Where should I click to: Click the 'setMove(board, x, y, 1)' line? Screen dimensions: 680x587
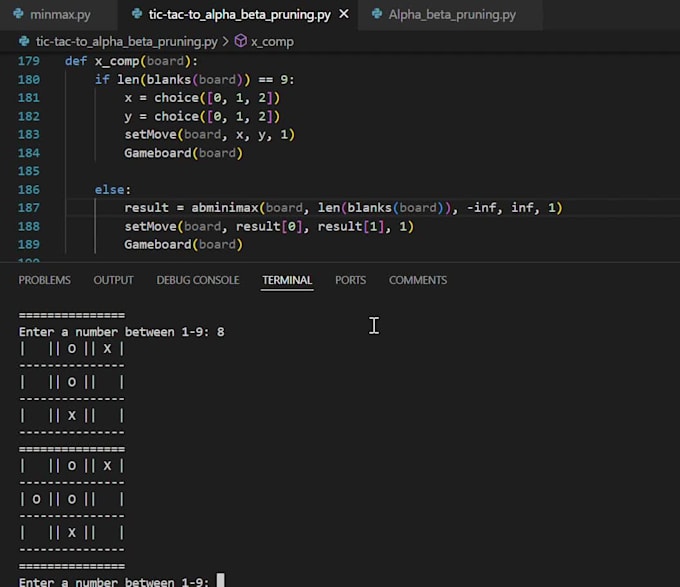click(209, 134)
